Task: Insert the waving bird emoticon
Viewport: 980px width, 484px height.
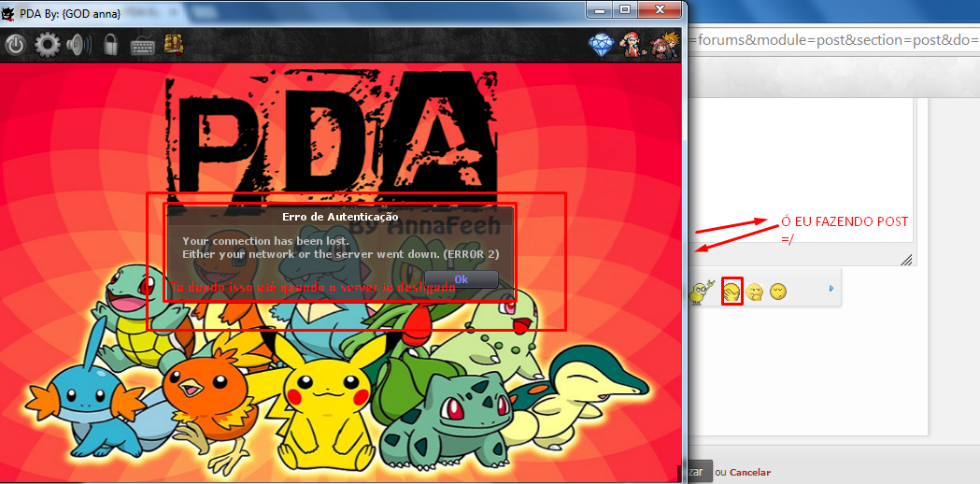Action: coord(701,292)
